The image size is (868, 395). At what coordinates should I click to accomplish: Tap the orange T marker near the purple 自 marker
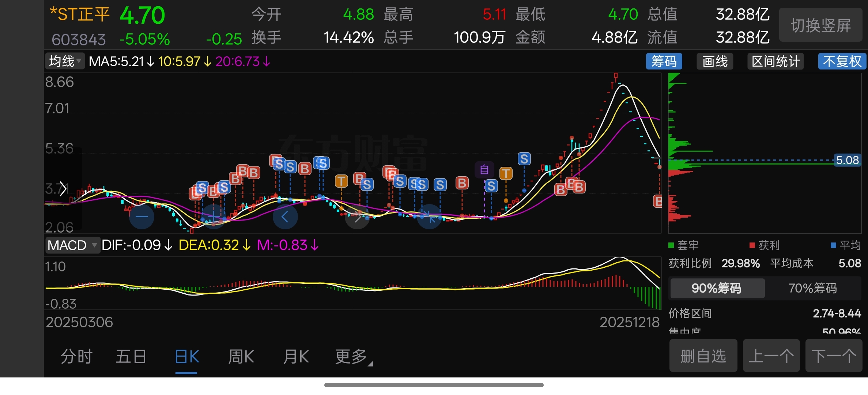pyautogui.click(x=506, y=173)
